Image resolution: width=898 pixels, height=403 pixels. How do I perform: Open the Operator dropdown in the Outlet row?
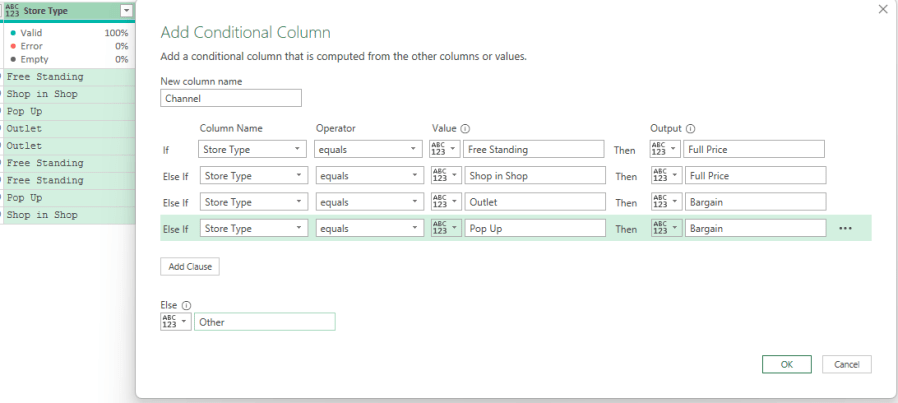pyautogui.click(x=368, y=202)
